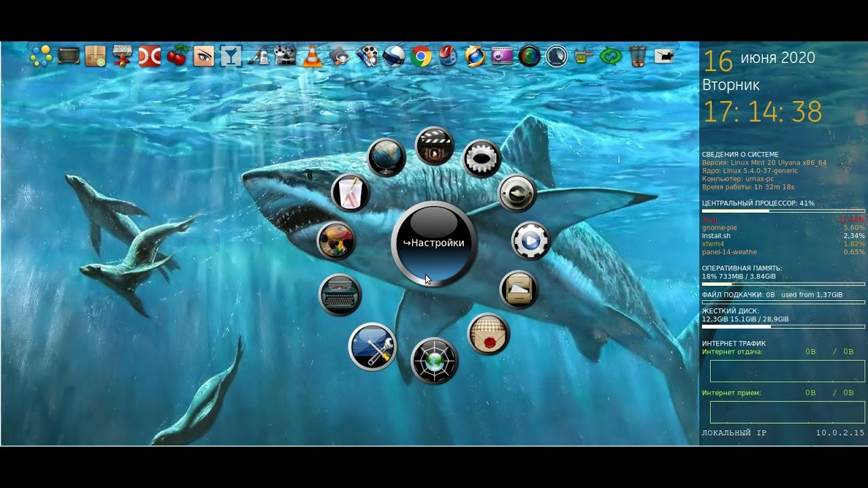Launch the film reel recorder icon

(x=285, y=56)
